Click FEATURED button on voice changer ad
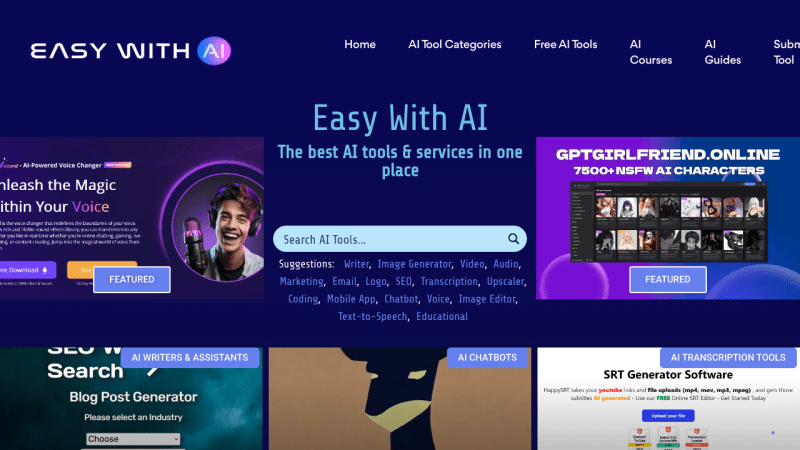 pos(132,279)
